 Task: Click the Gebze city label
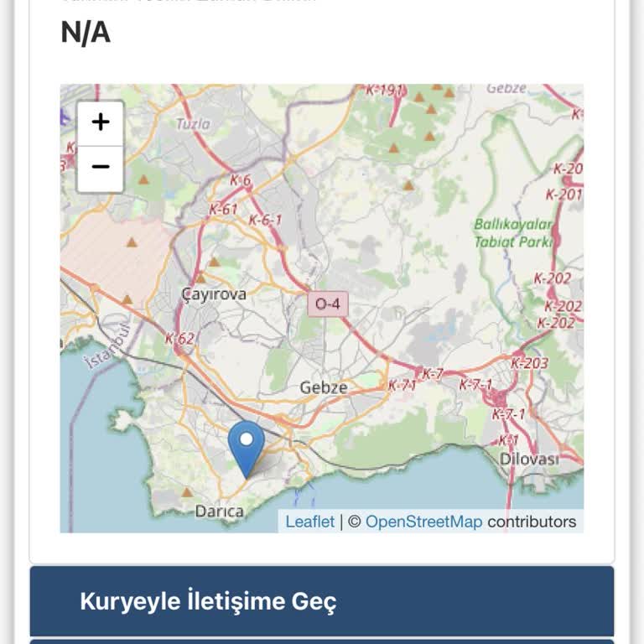tap(324, 387)
